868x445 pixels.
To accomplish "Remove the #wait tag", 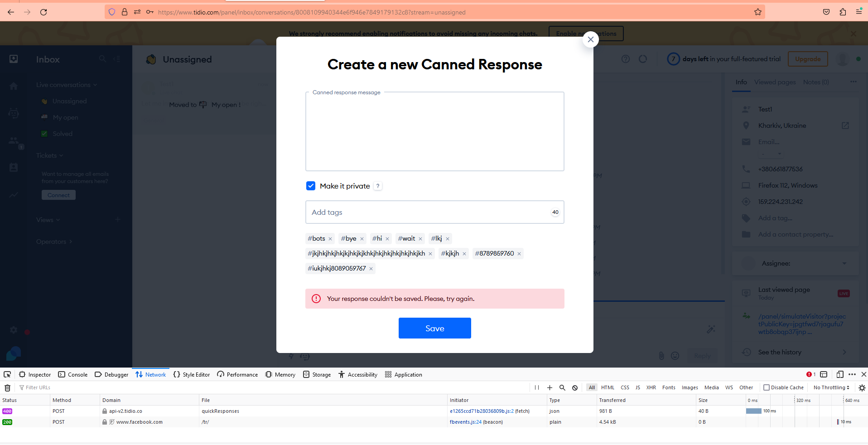I will click(420, 239).
